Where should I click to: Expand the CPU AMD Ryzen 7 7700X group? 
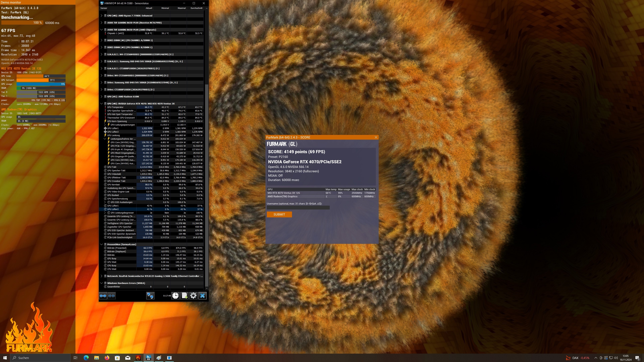pos(101,15)
